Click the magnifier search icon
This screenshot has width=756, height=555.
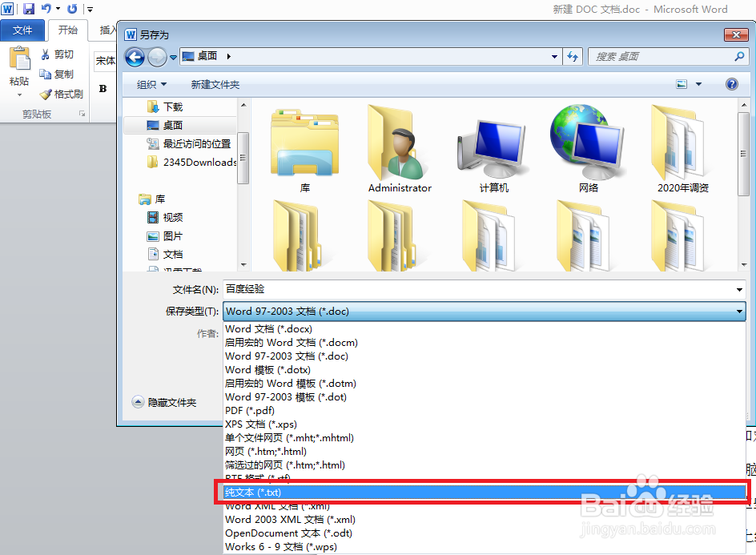coord(739,56)
